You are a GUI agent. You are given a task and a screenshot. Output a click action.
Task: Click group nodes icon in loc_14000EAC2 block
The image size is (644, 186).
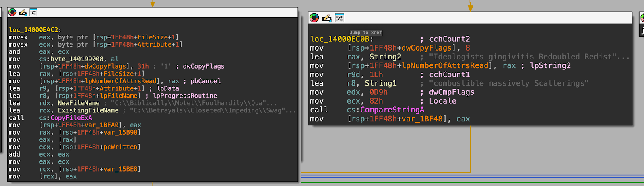click(33, 12)
